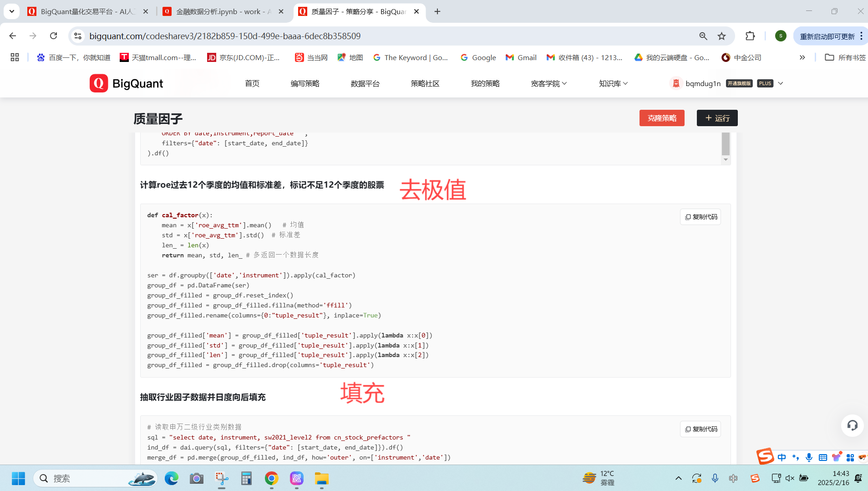868x491 pixels.
Task: Toggle the Sogou Chinese input mode indicator
Action: pos(782,457)
